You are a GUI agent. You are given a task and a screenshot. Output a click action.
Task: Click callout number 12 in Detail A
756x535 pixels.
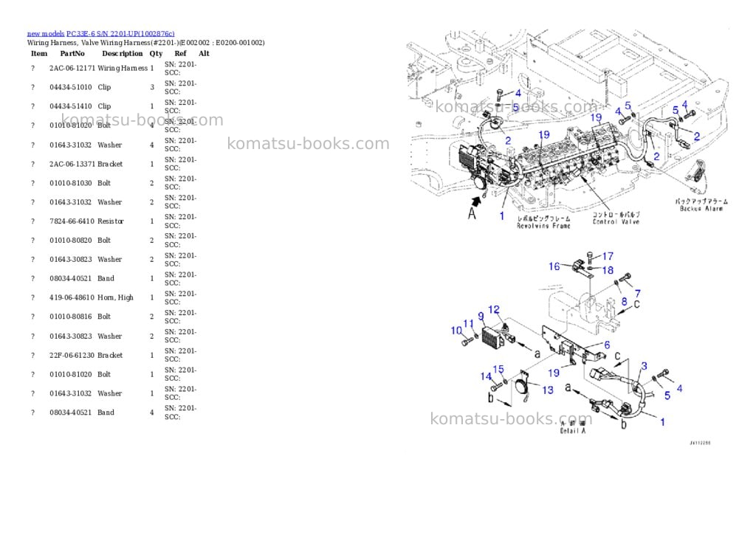click(x=494, y=309)
